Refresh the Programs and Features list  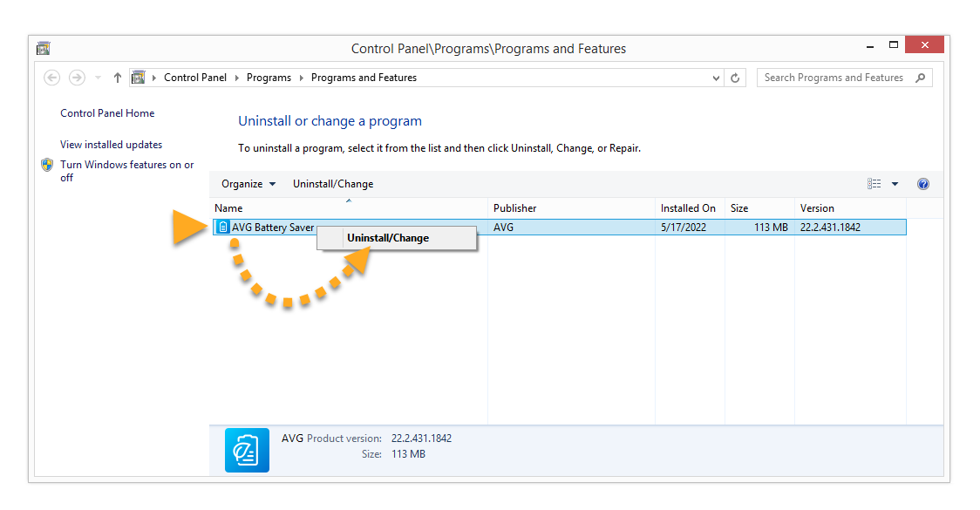click(736, 78)
